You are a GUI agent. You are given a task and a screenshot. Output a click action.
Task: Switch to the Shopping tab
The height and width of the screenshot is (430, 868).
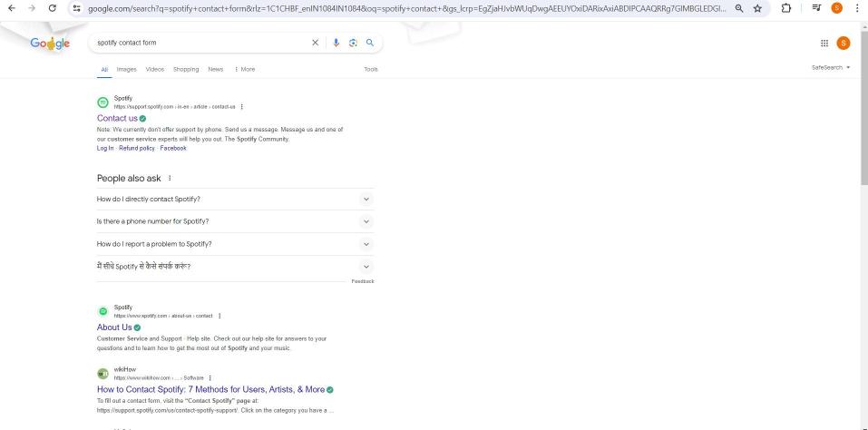[186, 69]
